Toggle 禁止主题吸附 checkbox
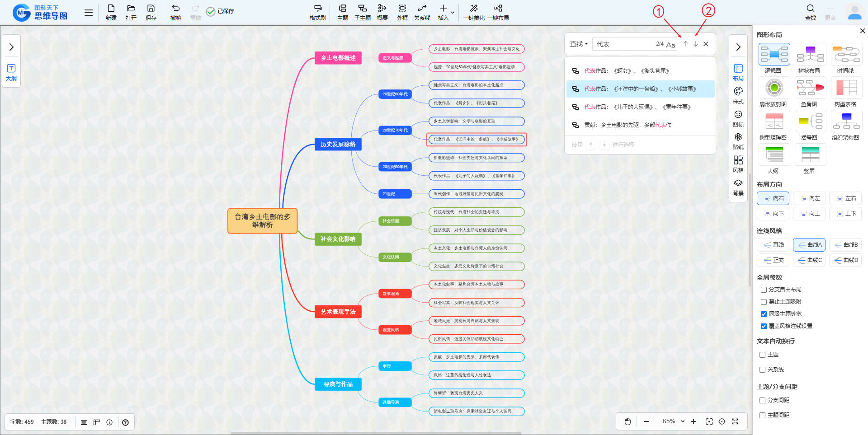The image size is (868, 435). (764, 302)
